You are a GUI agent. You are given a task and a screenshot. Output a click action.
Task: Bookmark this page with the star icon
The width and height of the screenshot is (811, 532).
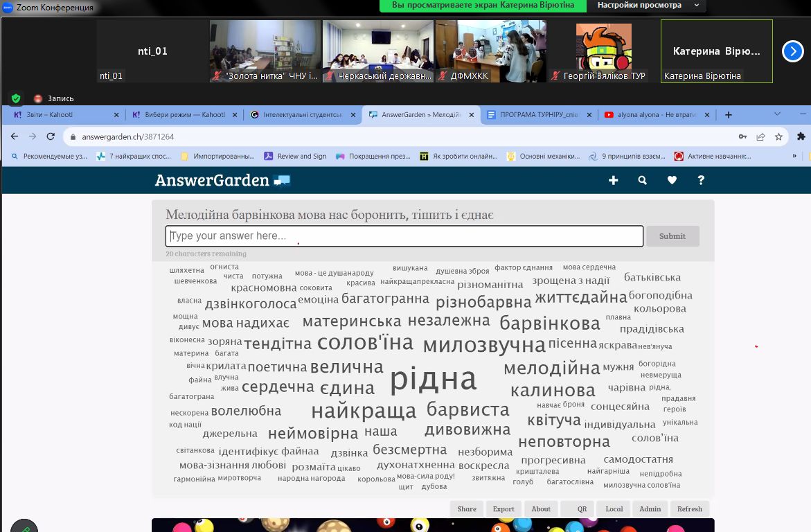778,136
